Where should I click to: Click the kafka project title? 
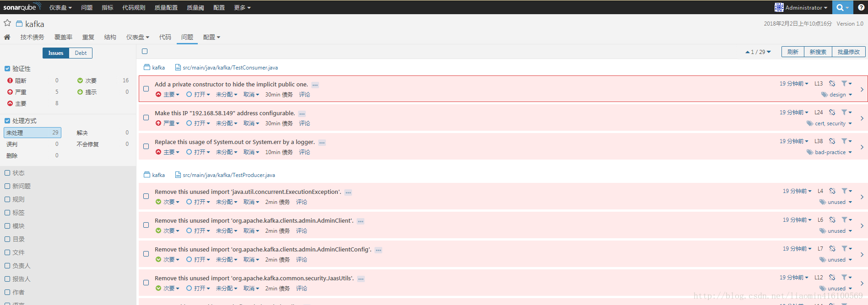35,24
